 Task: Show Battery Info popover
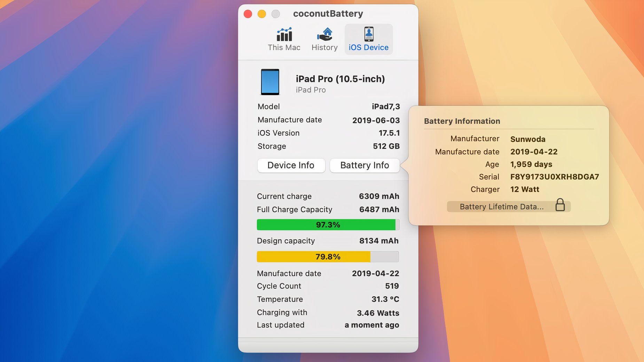pyautogui.click(x=364, y=165)
